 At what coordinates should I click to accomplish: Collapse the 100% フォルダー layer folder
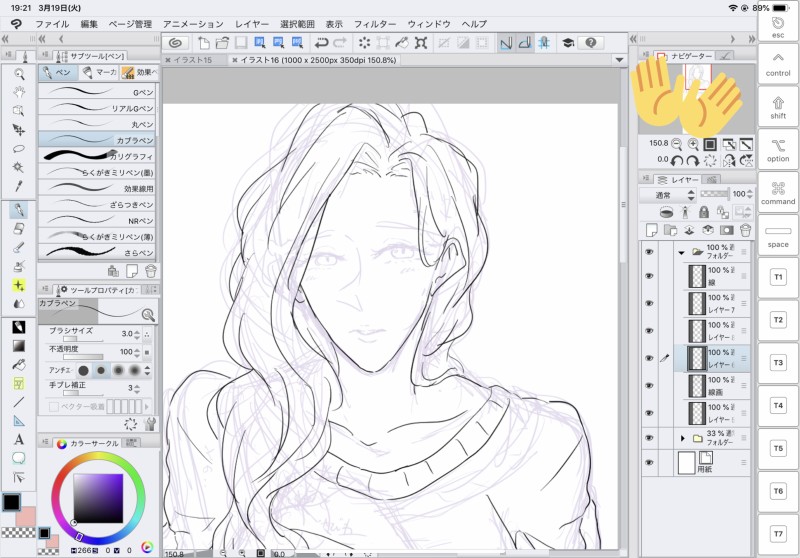tap(682, 252)
